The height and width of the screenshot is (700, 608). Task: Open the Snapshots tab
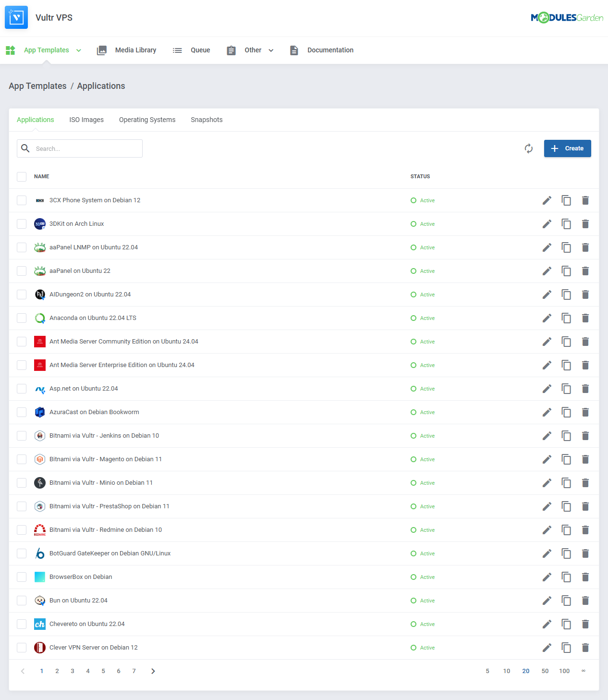(x=206, y=120)
